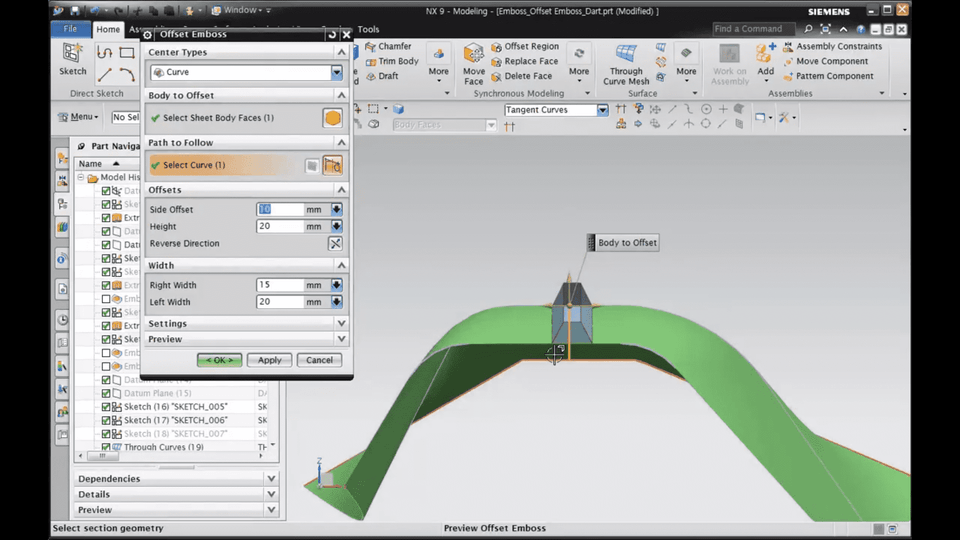Viewport: 960px width, 540px height.
Task: Select the rectangle sketch tool
Action: [127, 53]
